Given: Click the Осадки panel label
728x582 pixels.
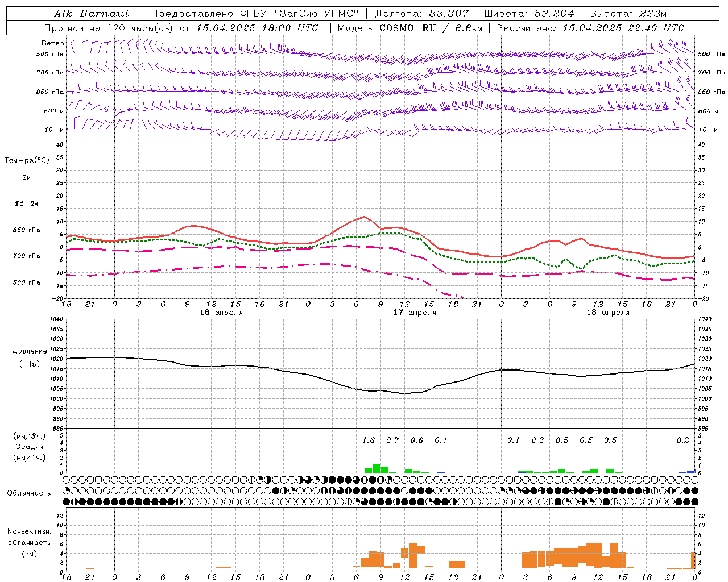Looking at the screenshot, I should pos(30,447).
